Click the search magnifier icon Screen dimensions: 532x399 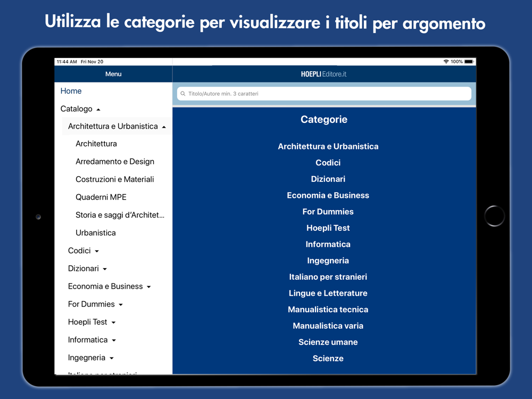[183, 94]
